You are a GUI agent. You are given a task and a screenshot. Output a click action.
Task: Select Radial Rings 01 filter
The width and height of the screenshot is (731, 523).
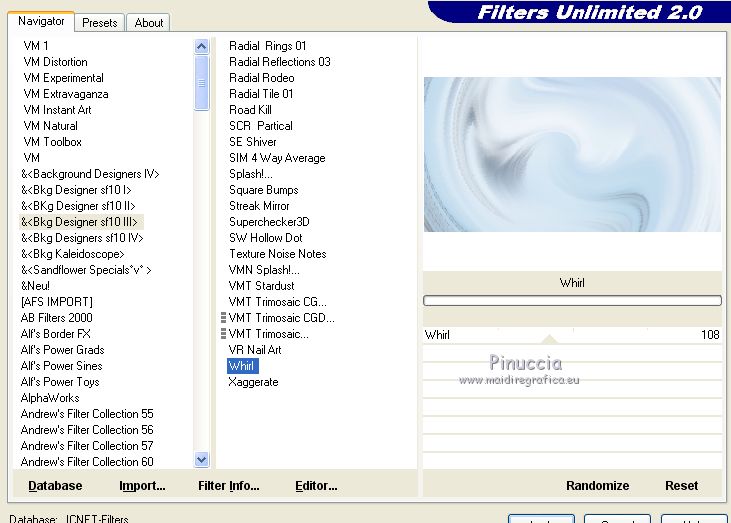(268, 46)
